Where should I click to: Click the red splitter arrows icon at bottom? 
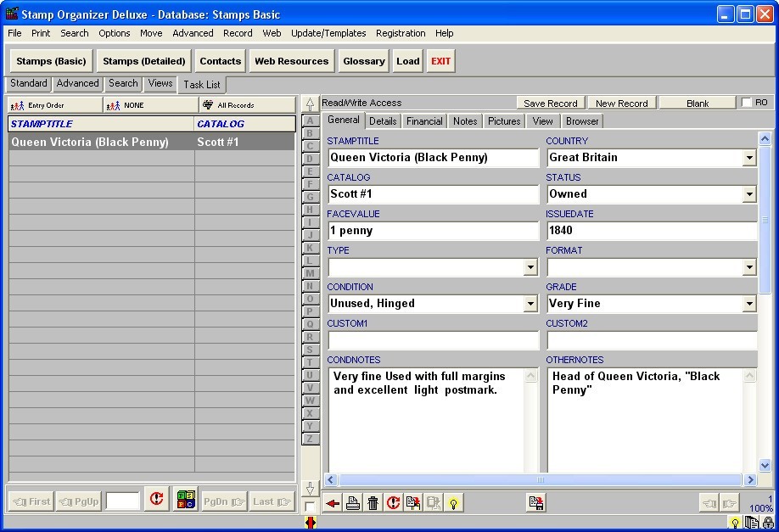pyautogui.click(x=311, y=523)
